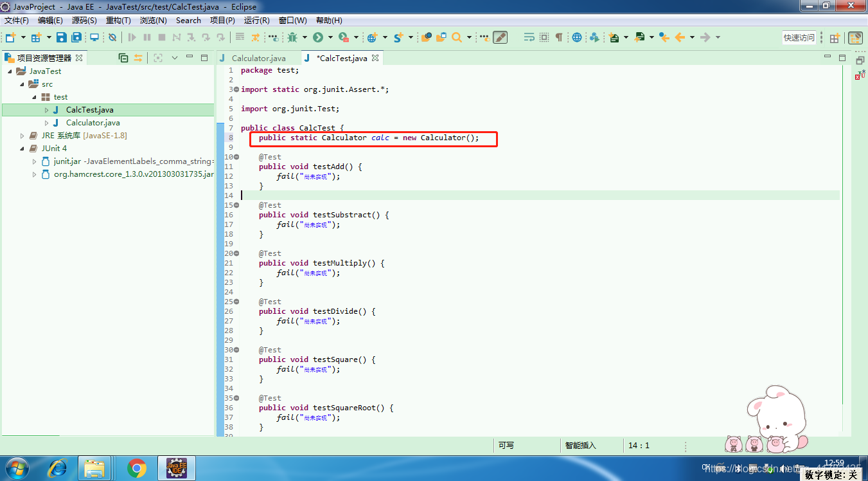Image resolution: width=868 pixels, height=481 pixels.
Task: Open Internet Explorer from taskbar
Action: tap(57, 467)
